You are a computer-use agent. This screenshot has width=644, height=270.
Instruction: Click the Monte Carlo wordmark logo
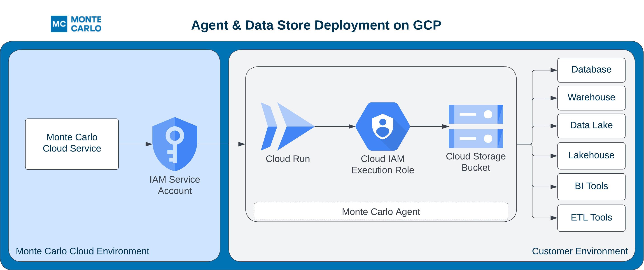86,24
